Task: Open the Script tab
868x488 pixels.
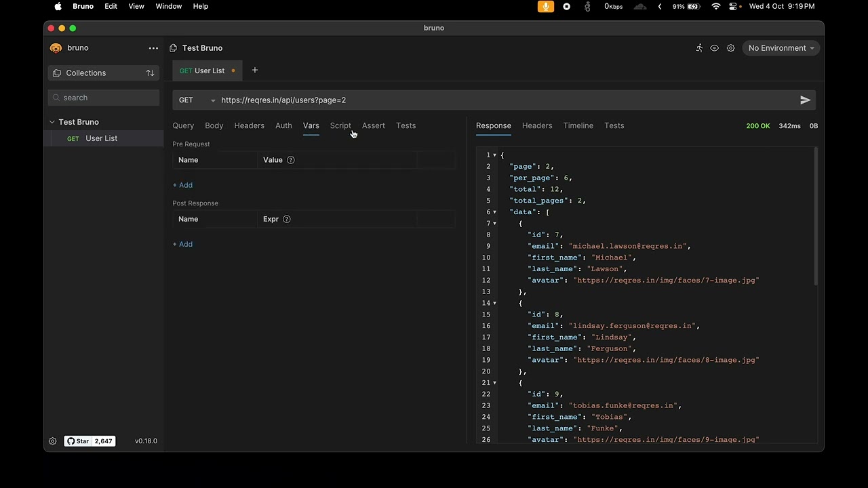Action: [340, 125]
